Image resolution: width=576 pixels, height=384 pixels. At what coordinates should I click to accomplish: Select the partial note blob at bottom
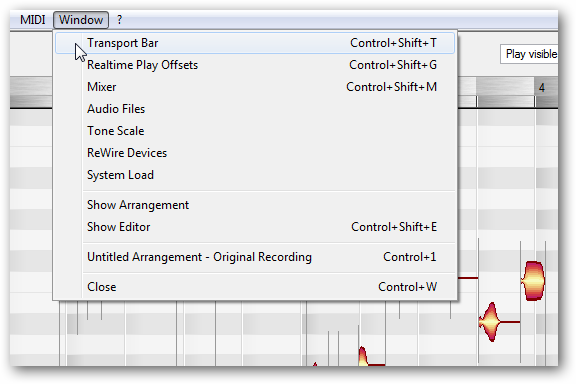(x=363, y=356)
